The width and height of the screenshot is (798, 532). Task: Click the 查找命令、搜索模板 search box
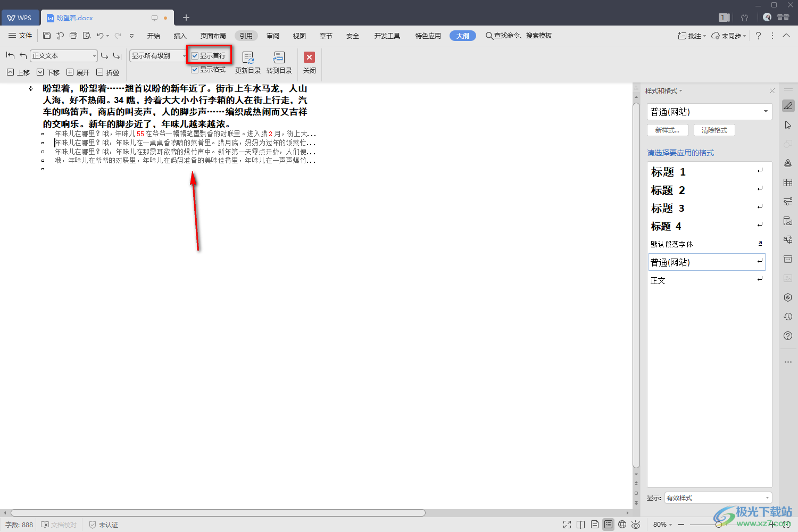click(x=519, y=36)
